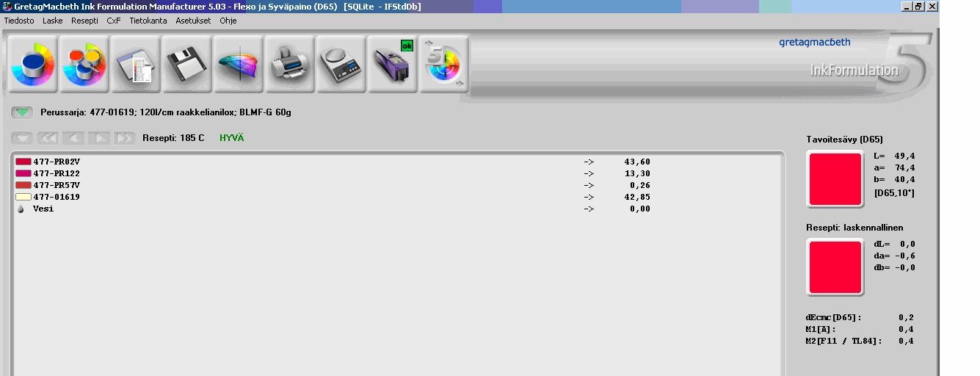
Task: Click the Resepti laskennallinen color patch
Action: [x=835, y=267]
